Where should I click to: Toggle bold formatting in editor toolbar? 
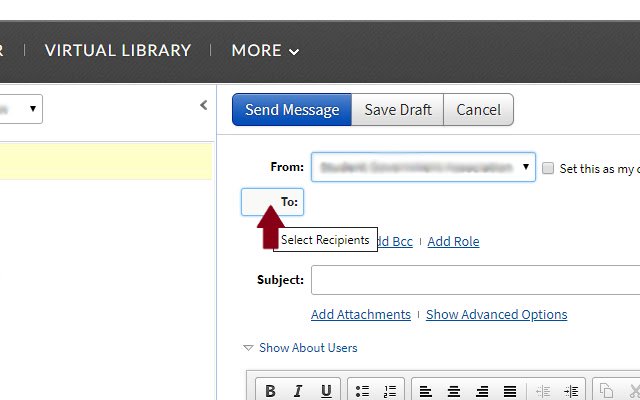pyautogui.click(x=270, y=391)
